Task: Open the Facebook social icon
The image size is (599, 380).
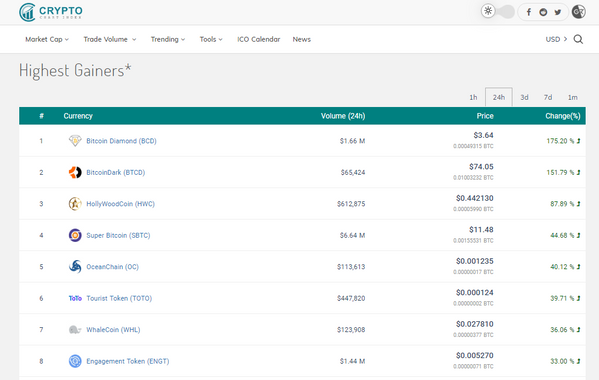Action: tap(529, 12)
